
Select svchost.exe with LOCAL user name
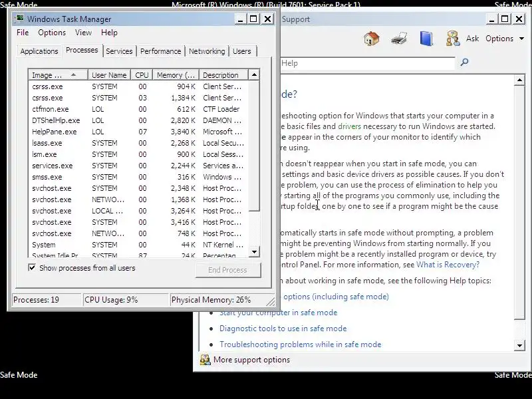138,211
